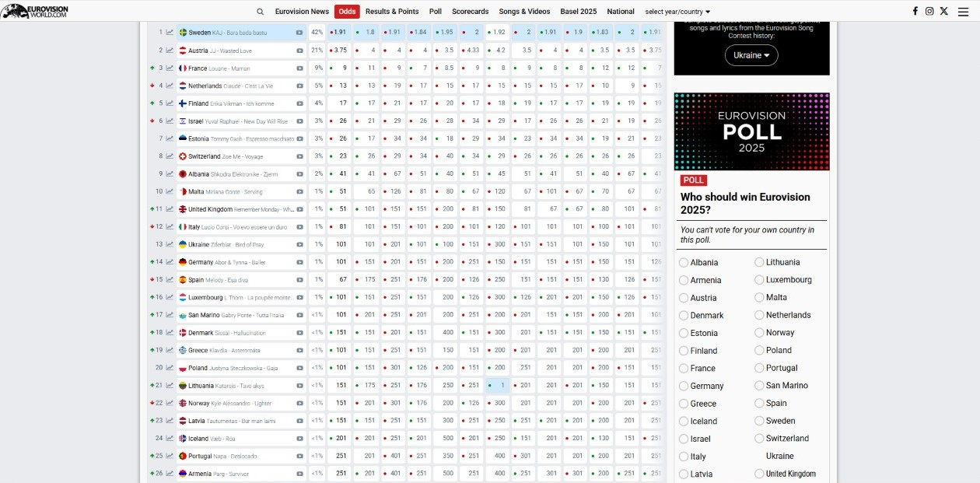Click the Portugal flag icon in odds table

tap(183, 456)
